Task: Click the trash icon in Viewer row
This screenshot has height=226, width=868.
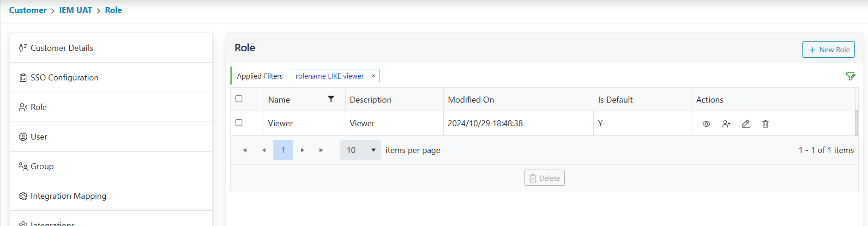Action: point(766,124)
